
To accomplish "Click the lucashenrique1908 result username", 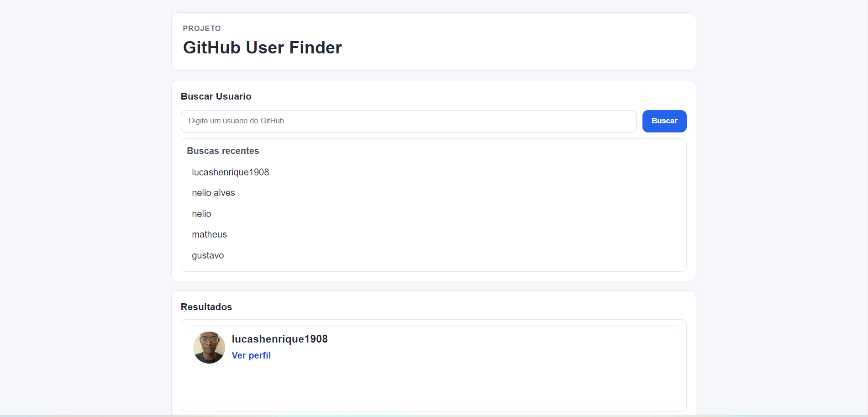I will point(279,339).
